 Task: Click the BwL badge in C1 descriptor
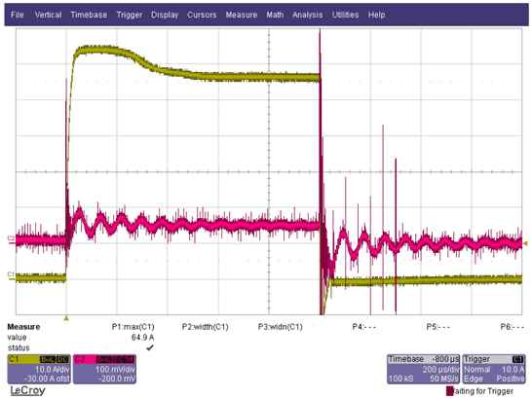click(x=48, y=359)
